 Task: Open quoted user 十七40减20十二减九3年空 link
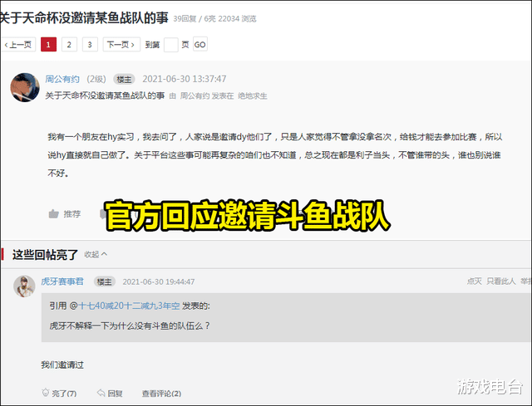(129, 306)
